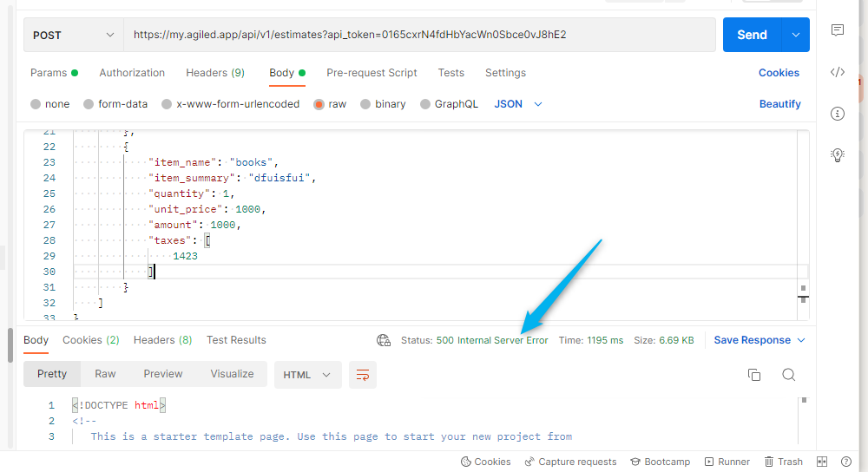Viewport: 868px width, 472px height.
Task: Switch to the Authorization tab
Action: point(132,73)
